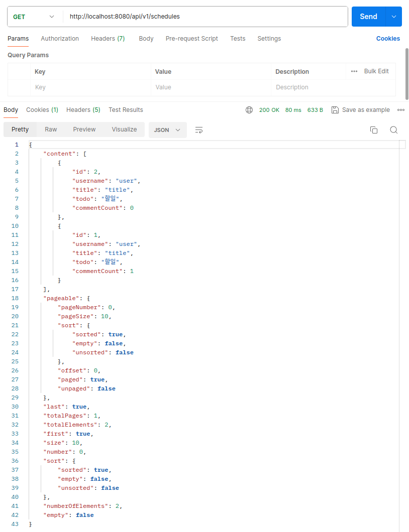Open the Test Results tab
The image size is (409, 532).
click(126, 110)
